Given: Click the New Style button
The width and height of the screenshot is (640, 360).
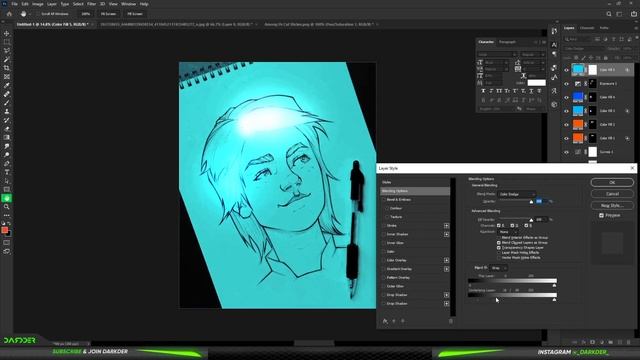Looking at the screenshot, I should point(612,205).
